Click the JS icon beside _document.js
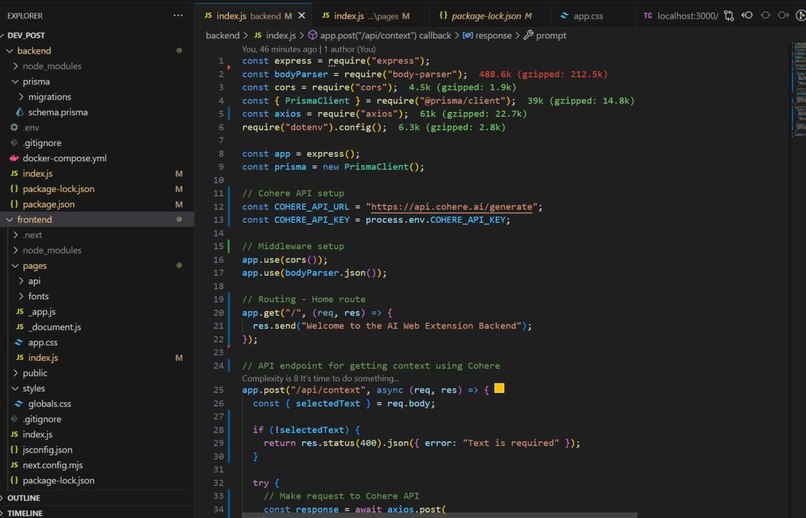The height and width of the screenshot is (518, 806). pyautogui.click(x=20, y=327)
